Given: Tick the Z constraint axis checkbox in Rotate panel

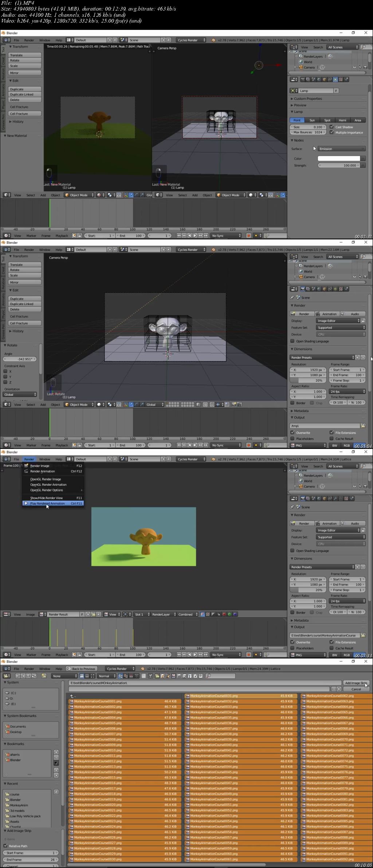Looking at the screenshot, I should coord(5,382).
